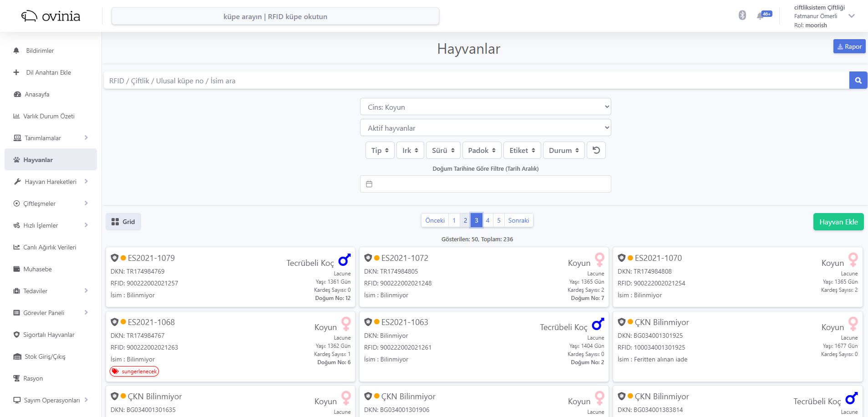Click 'DKN: BG034001383814' text
Image resolution: width=868 pixels, height=417 pixels.
coord(650,410)
